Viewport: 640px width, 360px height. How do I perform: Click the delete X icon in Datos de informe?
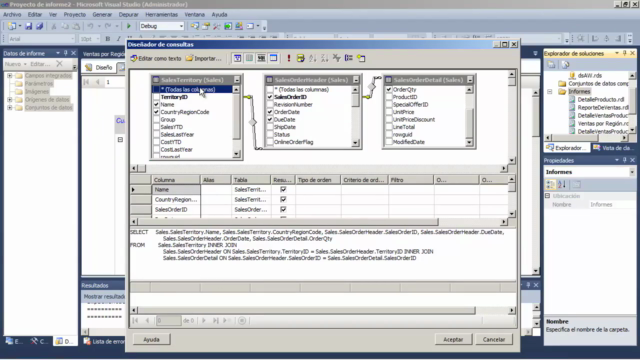click(x=60, y=64)
